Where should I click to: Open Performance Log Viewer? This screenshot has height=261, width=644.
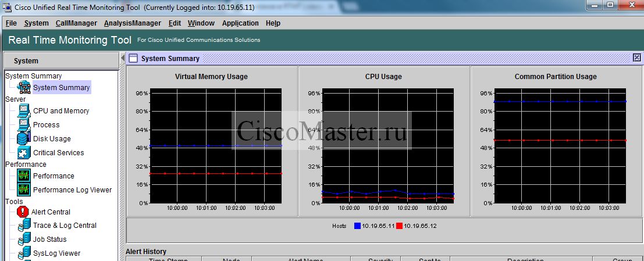click(x=72, y=190)
